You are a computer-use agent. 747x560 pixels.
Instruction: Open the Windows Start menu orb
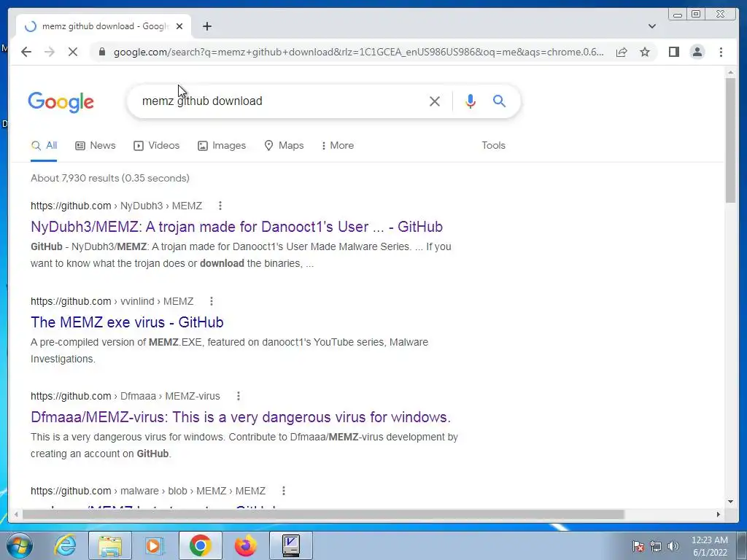pos(20,545)
